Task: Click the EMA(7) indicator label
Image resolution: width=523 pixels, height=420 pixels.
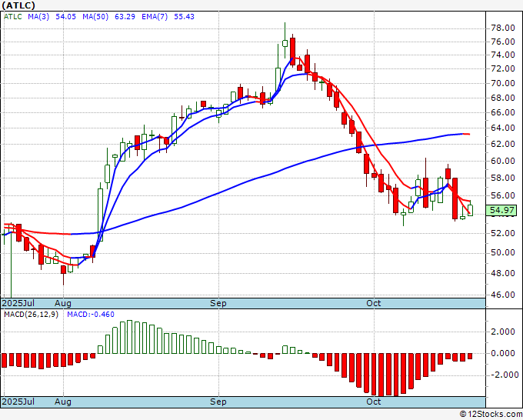Action: (155, 17)
